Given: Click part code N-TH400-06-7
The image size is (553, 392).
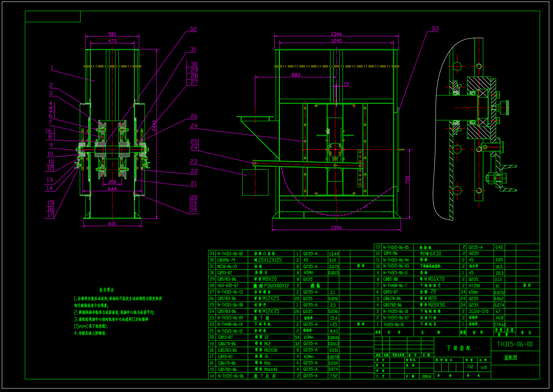Looking at the screenshot, I should [395, 286].
